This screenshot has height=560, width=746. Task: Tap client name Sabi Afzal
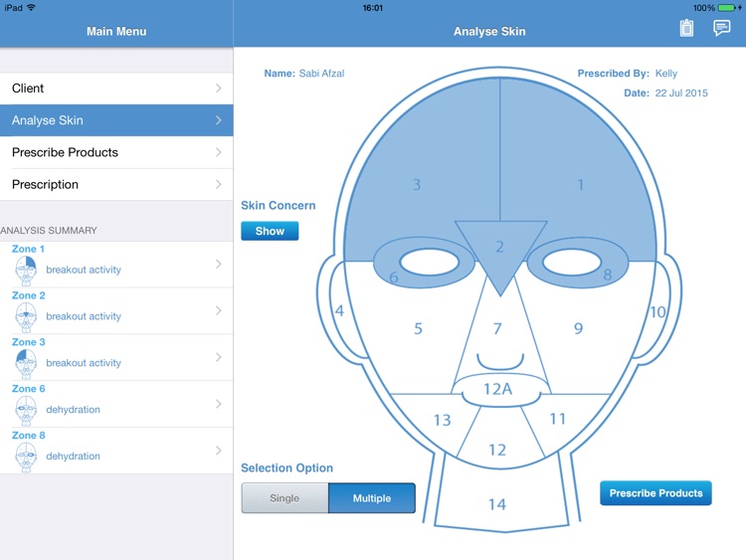(321, 74)
